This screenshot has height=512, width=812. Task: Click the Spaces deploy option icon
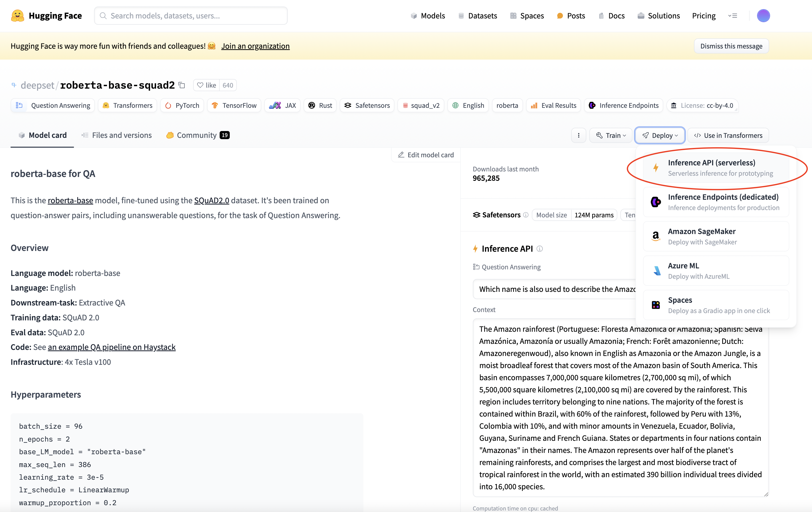point(656,305)
